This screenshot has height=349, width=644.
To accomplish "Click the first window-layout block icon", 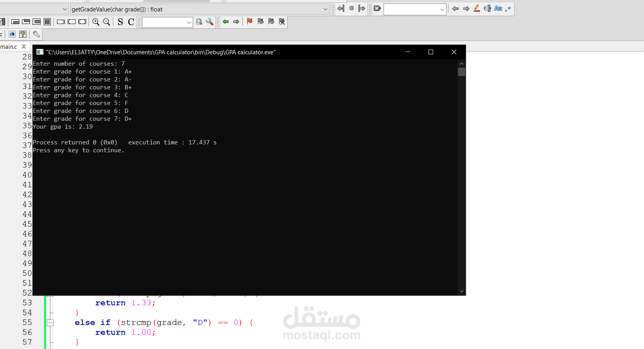I will tap(15, 22).
